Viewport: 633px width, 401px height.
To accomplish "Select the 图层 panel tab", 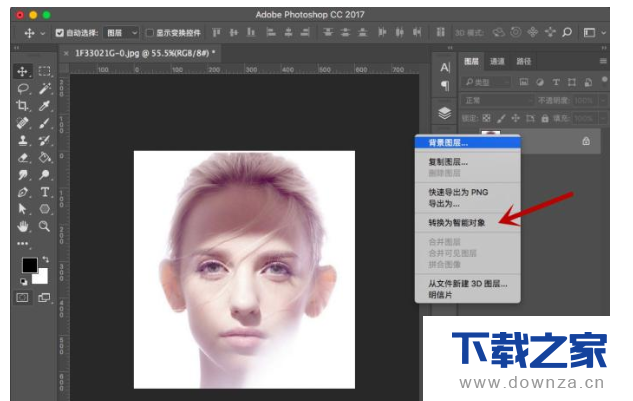I will 471,61.
